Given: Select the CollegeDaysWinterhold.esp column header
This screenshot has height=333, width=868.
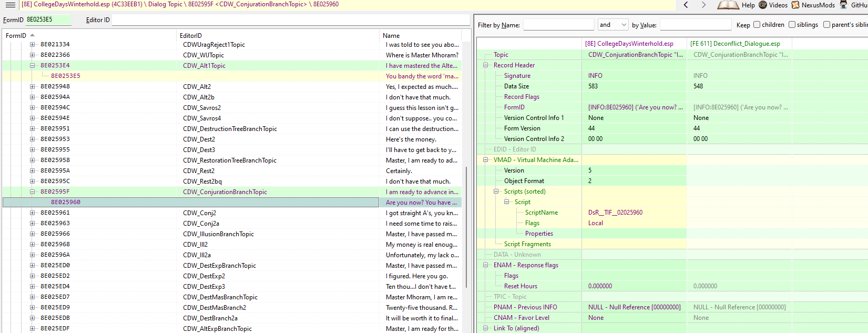Looking at the screenshot, I should (634, 44).
